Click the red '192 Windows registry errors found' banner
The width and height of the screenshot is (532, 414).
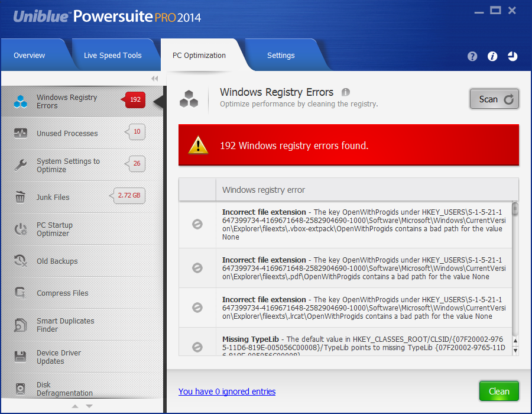click(349, 145)
